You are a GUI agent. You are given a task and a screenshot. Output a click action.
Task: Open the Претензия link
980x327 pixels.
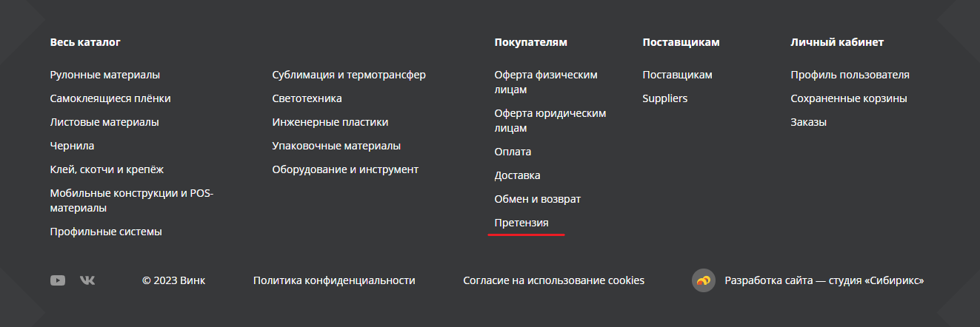(521, 223)
